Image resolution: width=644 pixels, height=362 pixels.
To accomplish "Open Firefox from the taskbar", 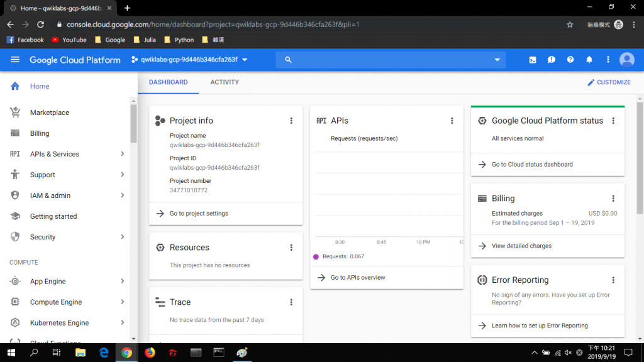I will pos(150,353).
